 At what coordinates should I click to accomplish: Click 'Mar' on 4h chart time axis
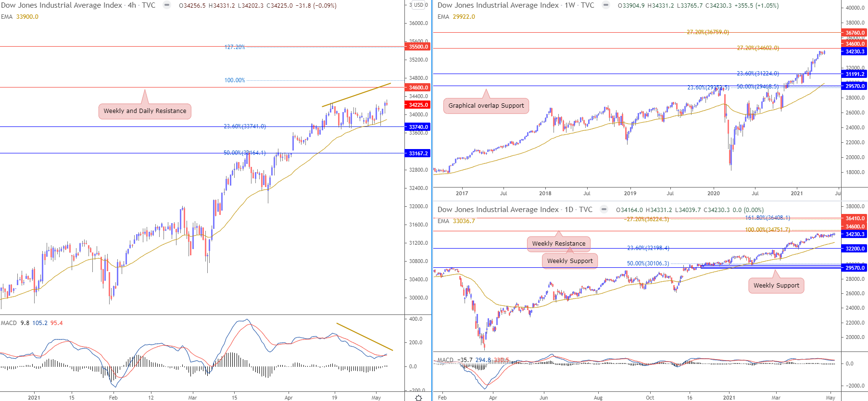pos(192,398)
